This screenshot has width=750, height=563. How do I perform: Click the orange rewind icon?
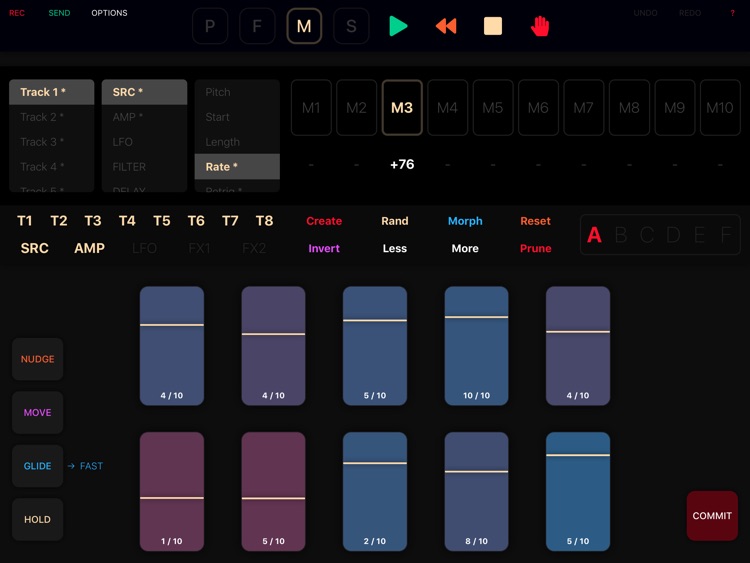coord(446,26)
